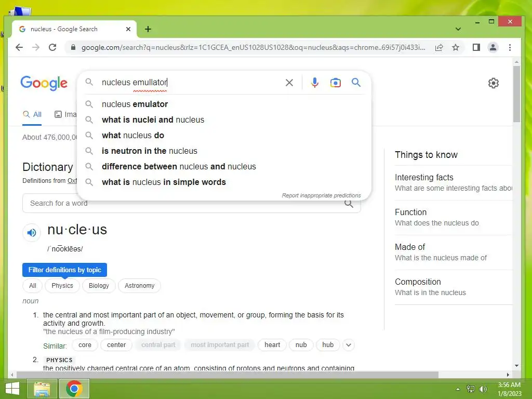Click the lock icon in the address bar

coord(73,47)
